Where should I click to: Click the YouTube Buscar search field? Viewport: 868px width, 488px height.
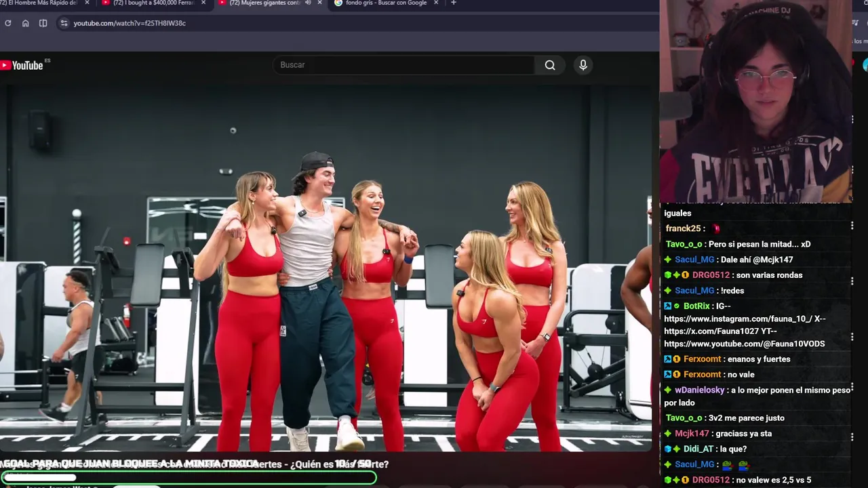click(403, 65)
